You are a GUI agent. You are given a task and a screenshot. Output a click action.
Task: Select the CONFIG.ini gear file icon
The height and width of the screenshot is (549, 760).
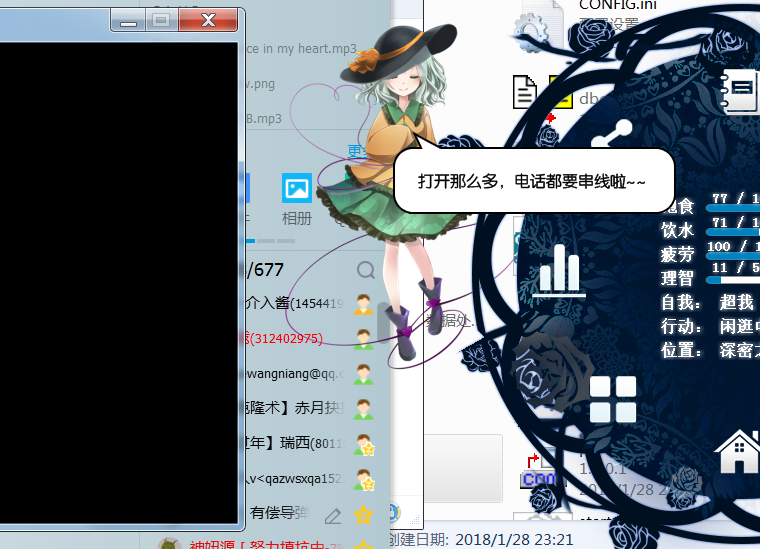point(538,29)
